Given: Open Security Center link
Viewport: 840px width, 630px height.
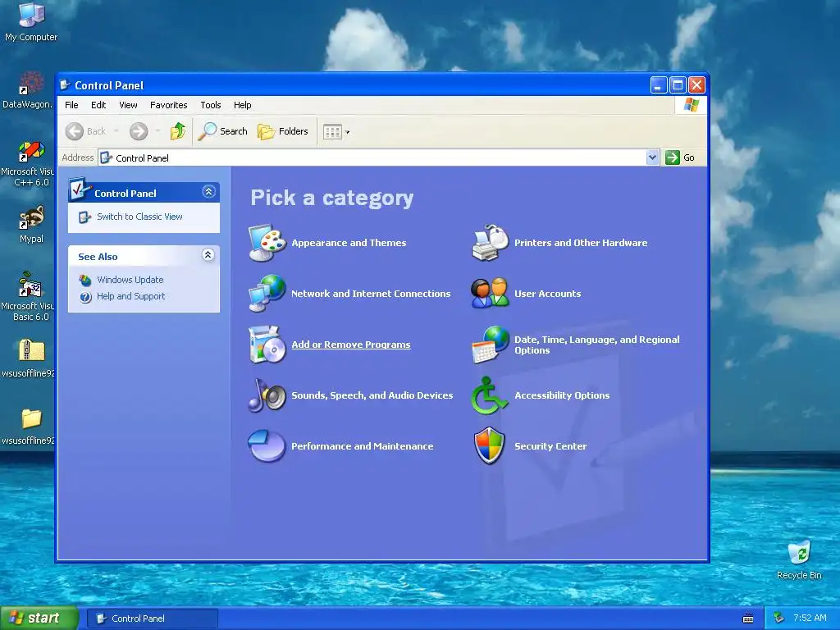Looking at the screenshot, I should (550, 446).
